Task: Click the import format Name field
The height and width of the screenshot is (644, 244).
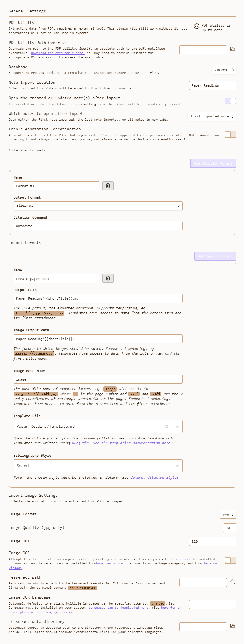Action: tap(56, 278)
